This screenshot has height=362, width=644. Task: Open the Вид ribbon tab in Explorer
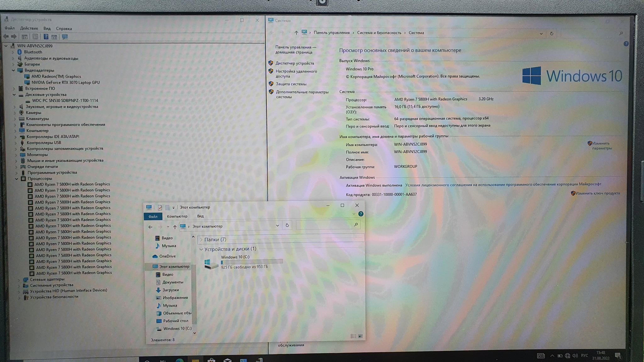[x=200, y=216]
